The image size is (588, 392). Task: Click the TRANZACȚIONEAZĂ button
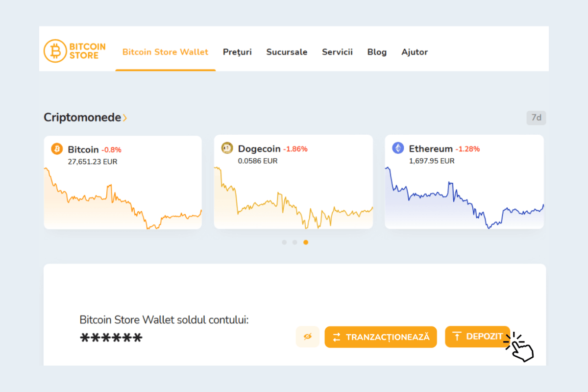[381, 337]
